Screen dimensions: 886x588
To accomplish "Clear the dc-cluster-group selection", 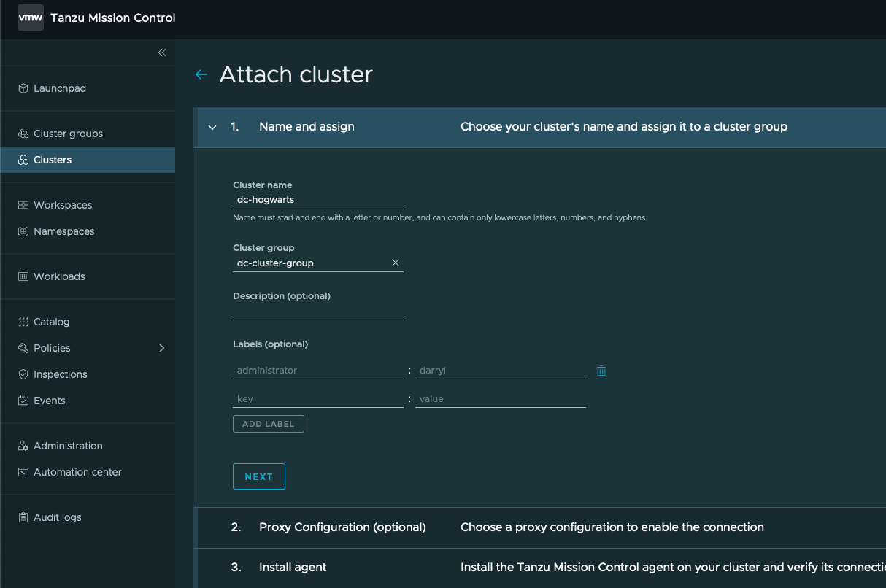I will (396, 263).
